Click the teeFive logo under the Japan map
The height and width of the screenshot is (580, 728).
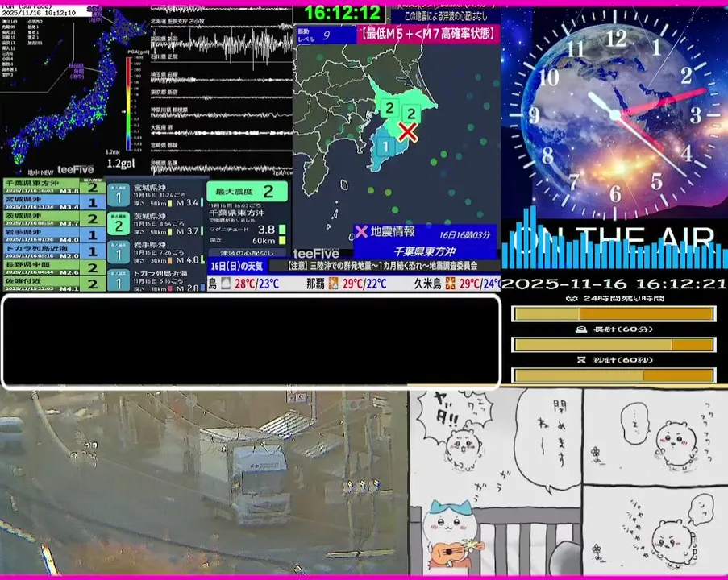pos(75,170)
